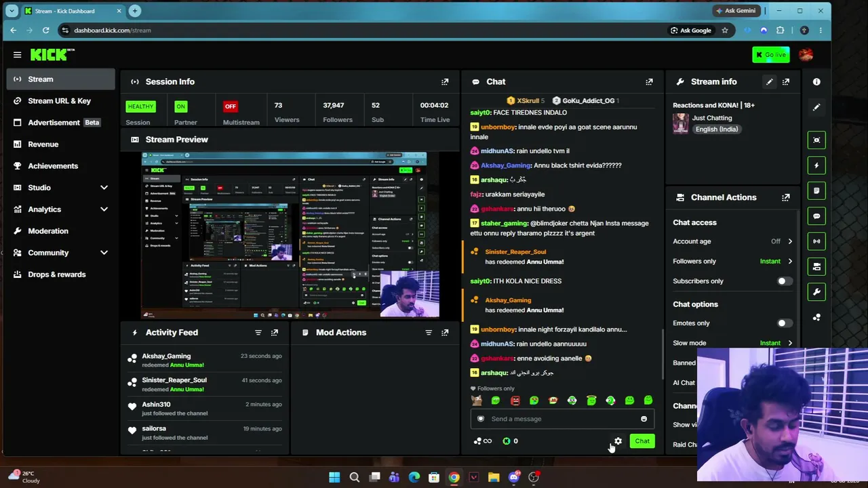This screenshot has height=488, width=868.
Task: Click the green Go live button
Action: [x=770, y=55]
